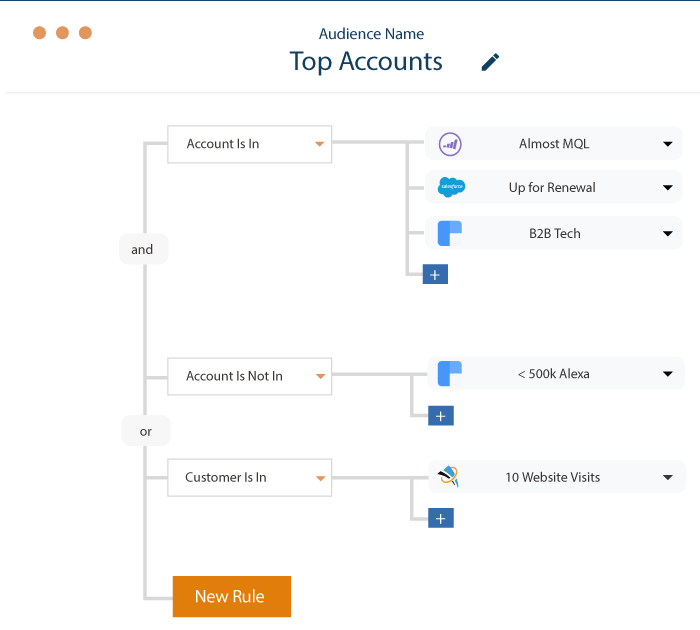700x630 pixels.
Task: Add segment under Account Is Not In
Action: coord(441,416)
